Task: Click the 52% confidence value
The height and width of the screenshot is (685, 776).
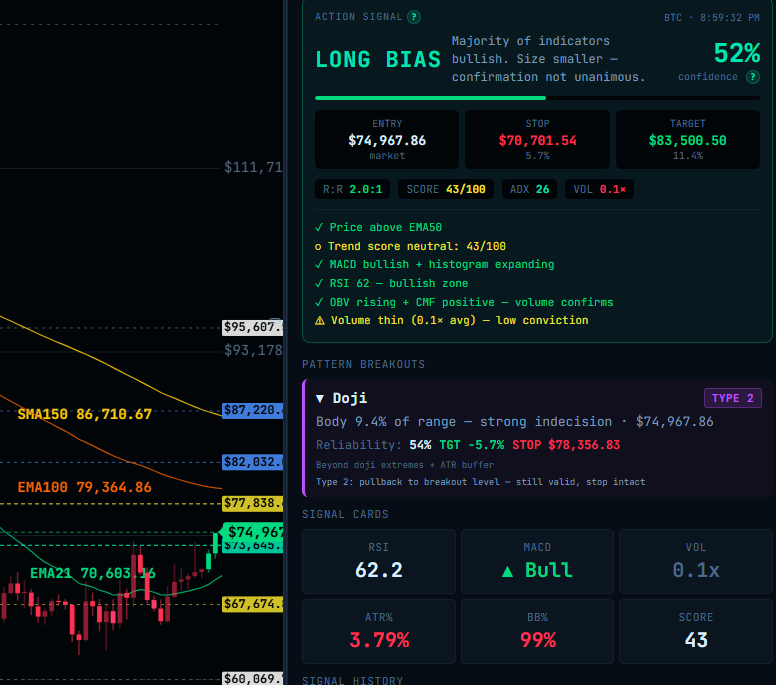Action: pyautogui.click(x=736, y=53)
